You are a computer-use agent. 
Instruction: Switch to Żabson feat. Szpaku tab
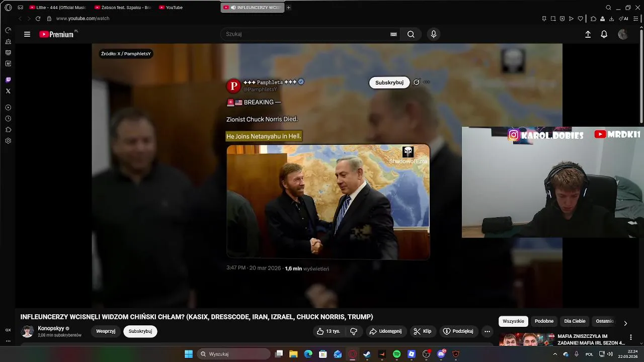coord(123,8)
